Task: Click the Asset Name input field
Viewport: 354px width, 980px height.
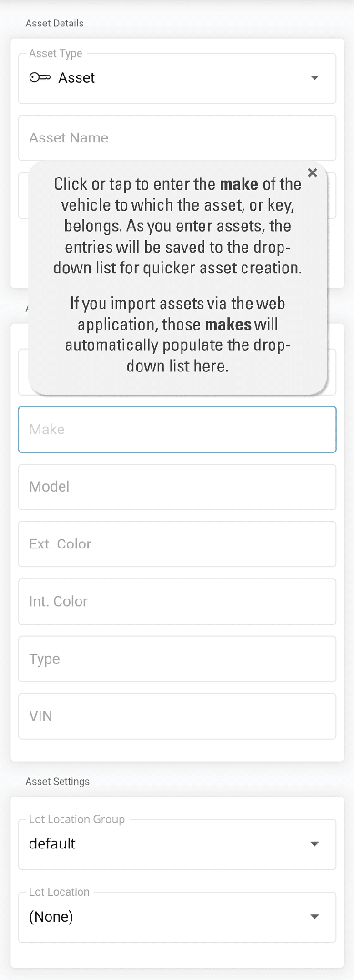Action: coord(177,138)
